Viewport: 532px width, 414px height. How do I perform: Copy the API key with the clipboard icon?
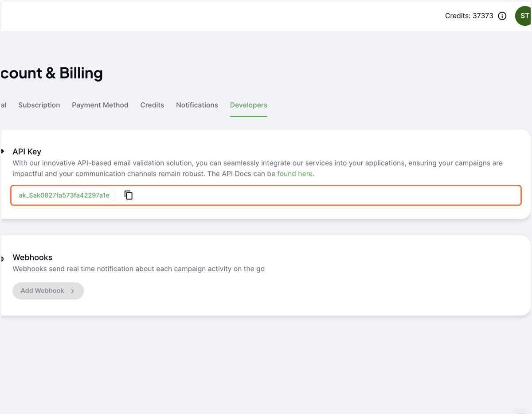129,195
